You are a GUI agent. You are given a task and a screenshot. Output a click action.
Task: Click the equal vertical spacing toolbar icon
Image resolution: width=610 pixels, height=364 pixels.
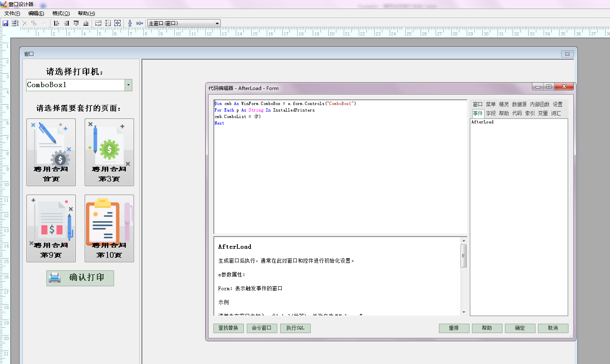[130, 23]
